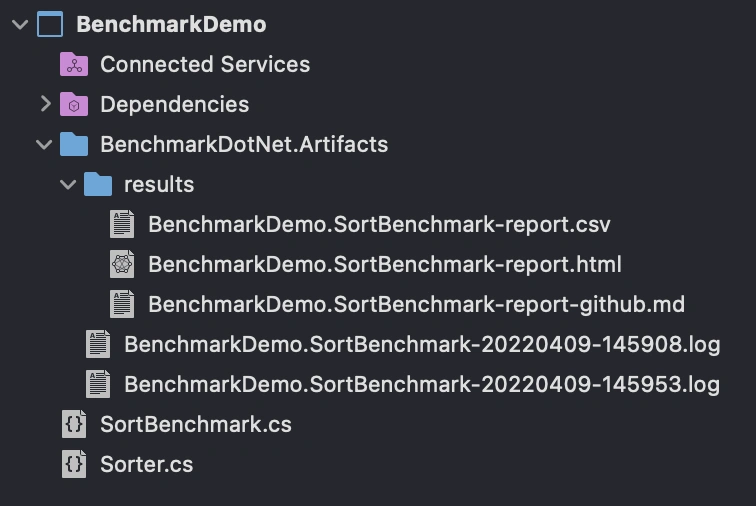
Task: Select the 20220409-145908.log file
Action: pyautogui.click(x=422, y=344)
